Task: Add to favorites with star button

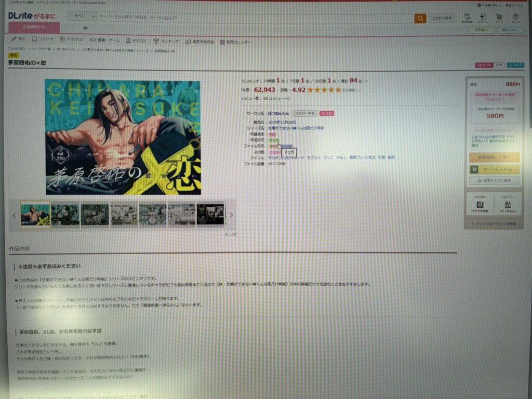Action: tap(494, 180)
